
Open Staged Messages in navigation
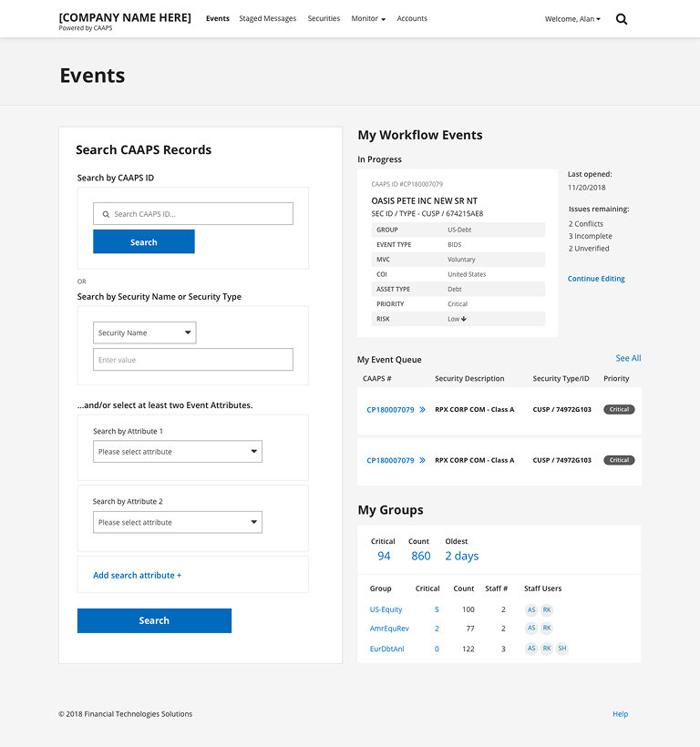pos(267,18)
